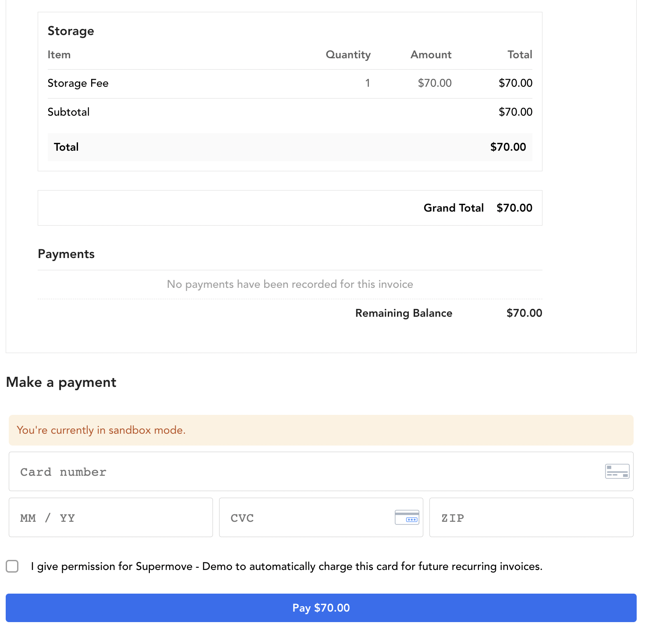Focus the MM / YY expiration field
Image resolution: width=645 pixels, height=644 pixels.
pyautogui.click(x=111, y=517)
